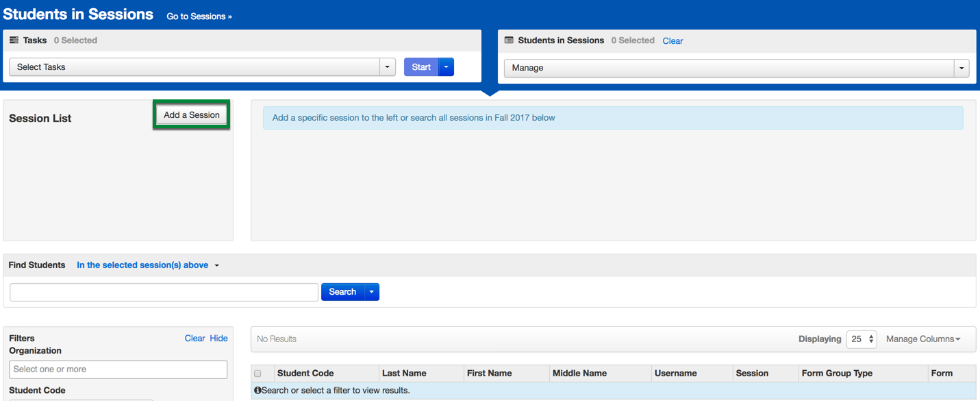Click the Clear filters link
This screenshot has width=980, height=401.
194,339
